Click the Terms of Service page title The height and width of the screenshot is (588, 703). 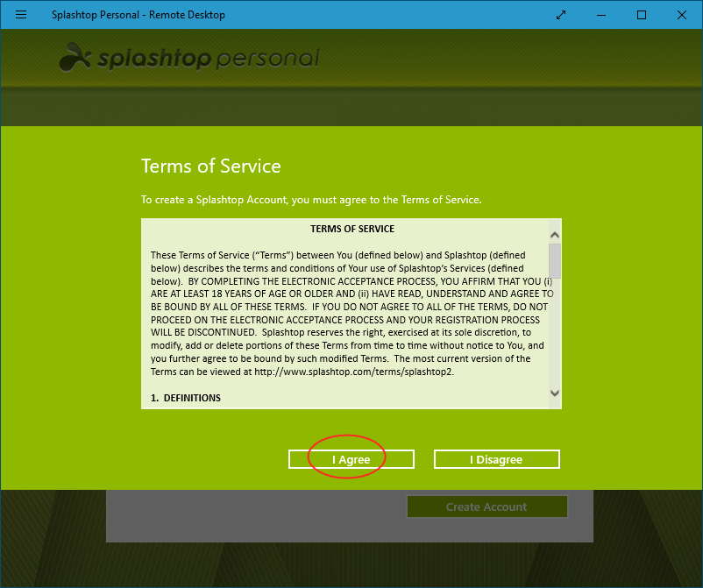[210, 166]
